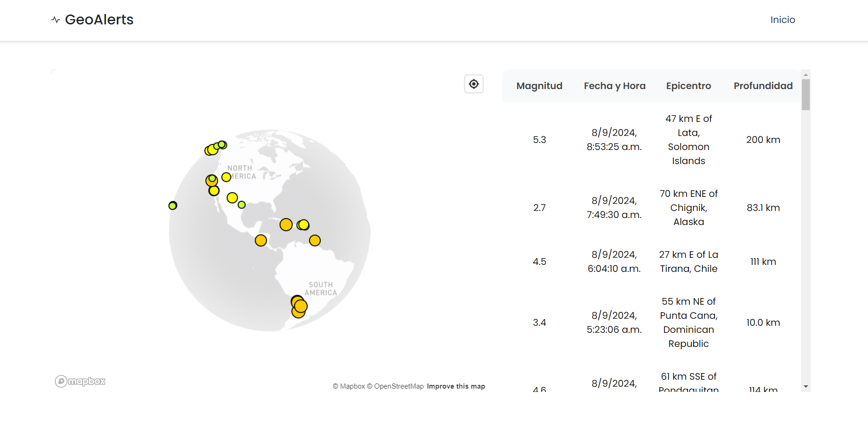Select the 6:04:10 a.m. date cell
Viewport: 868px width, 428px height.
614,262
